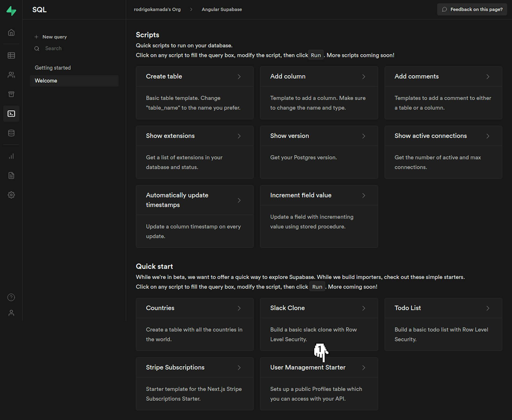Open the API docs document icon
This screenshot has height=420, width=512.
coord(11,176)
